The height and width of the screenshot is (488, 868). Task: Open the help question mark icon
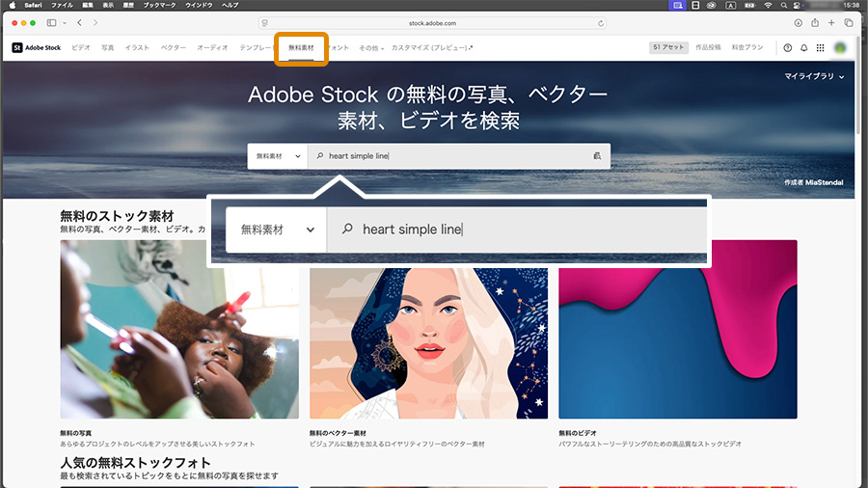(788, 48)
